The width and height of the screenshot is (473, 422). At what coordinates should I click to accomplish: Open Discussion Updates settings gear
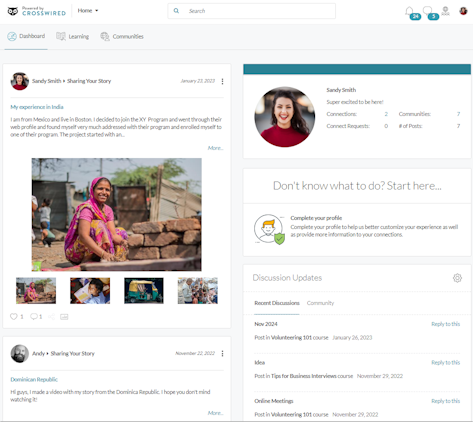click(x=457, y=278)
